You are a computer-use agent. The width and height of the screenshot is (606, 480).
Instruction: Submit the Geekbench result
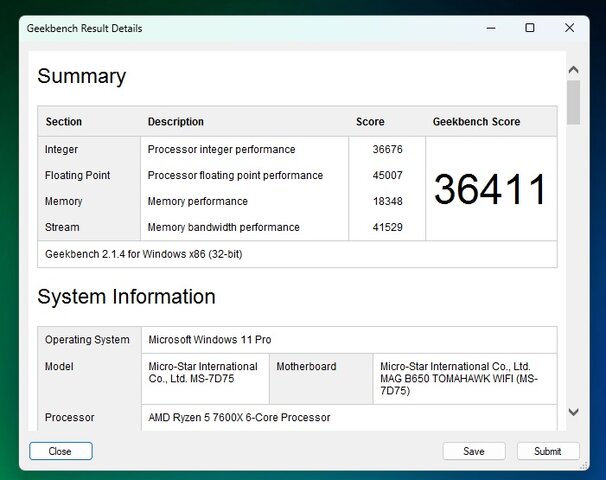pos(547,451)
